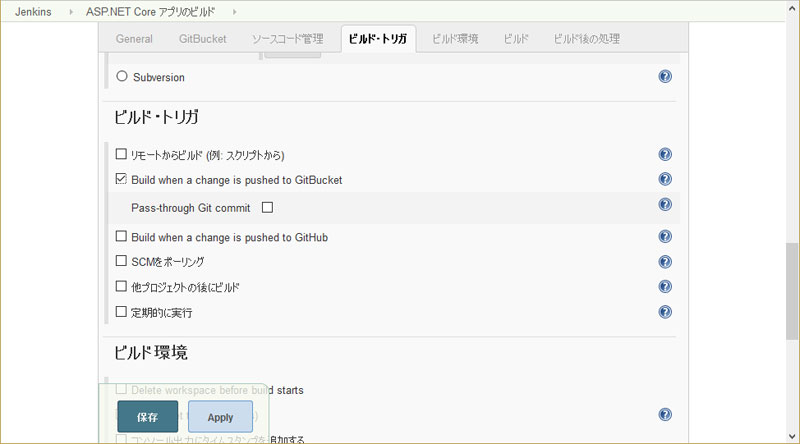Open help for リモートからビルド option
This screenshot has height=444, width=800.
pos(665,154)
